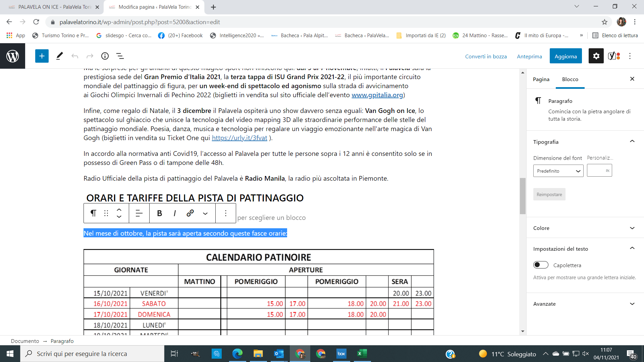Image resolution: width=644 pixels, height=362 pixels.
Task: Open a new browser tab
Action: (213, 7)
